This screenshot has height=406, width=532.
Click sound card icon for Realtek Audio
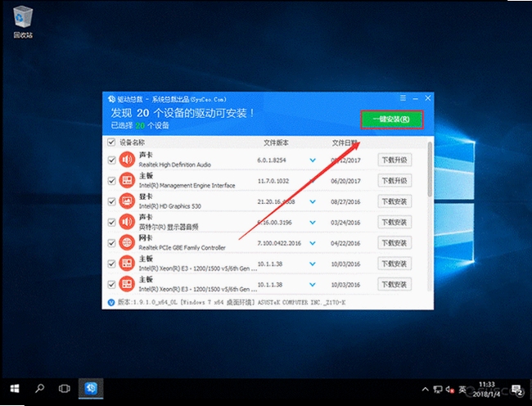click(127, 160)
